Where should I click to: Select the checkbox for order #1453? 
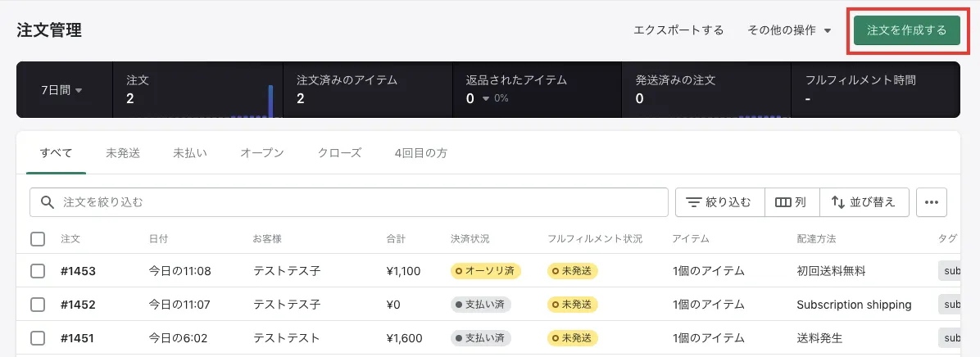click(x=38, y=271)
